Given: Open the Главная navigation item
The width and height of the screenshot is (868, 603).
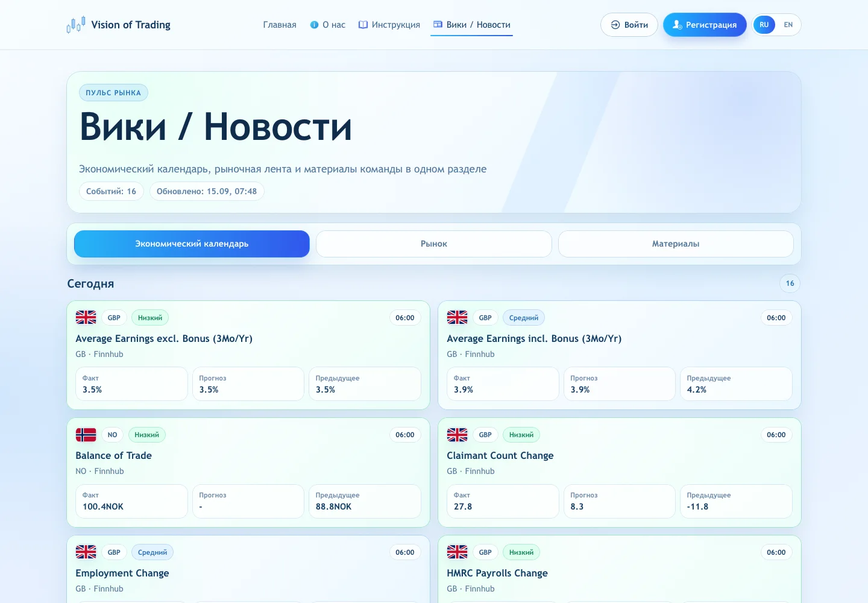Looking at the screenshot, I should (x=280, y=25).
